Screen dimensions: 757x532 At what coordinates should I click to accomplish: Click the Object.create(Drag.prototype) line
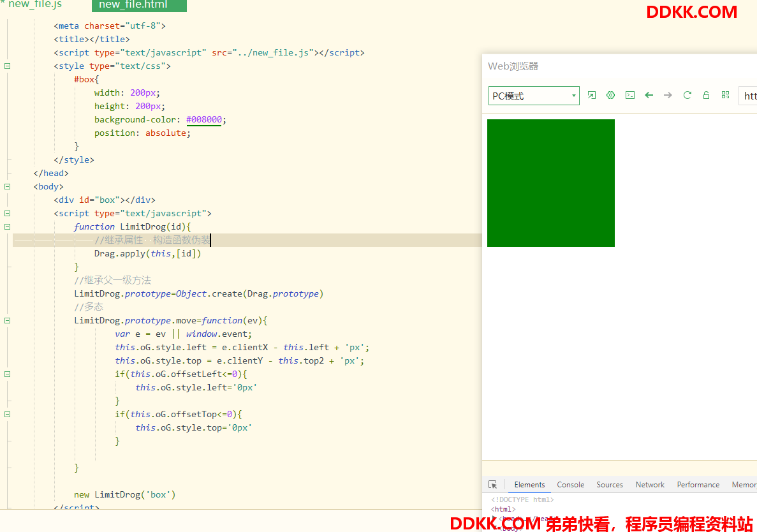(198, 293)
